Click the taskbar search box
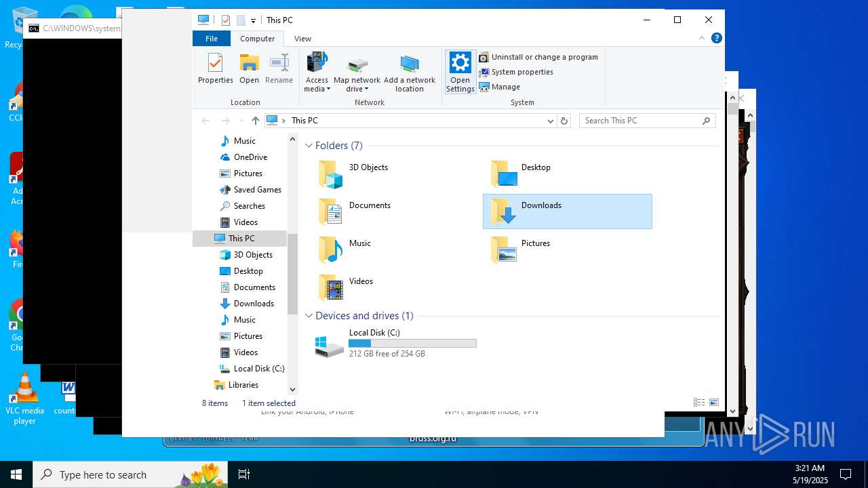The height and width of the screenshot is (488, 868). [130, 474]
